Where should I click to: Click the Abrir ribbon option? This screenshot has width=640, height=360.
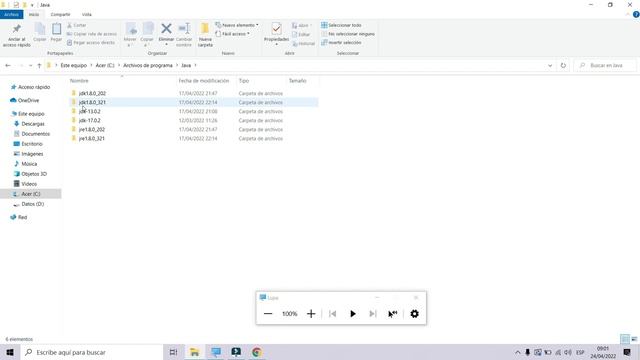[301, 25]
